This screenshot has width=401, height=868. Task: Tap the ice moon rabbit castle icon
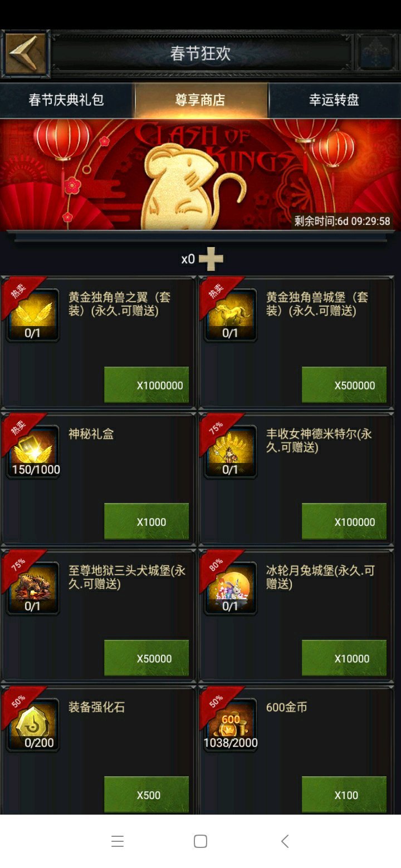pos(231,588)
